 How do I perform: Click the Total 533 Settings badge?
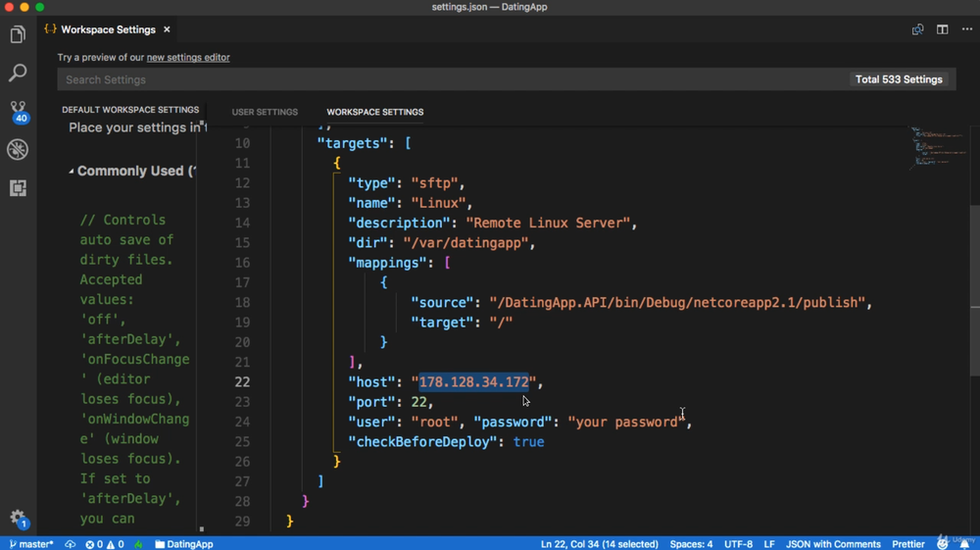(899, 79)
